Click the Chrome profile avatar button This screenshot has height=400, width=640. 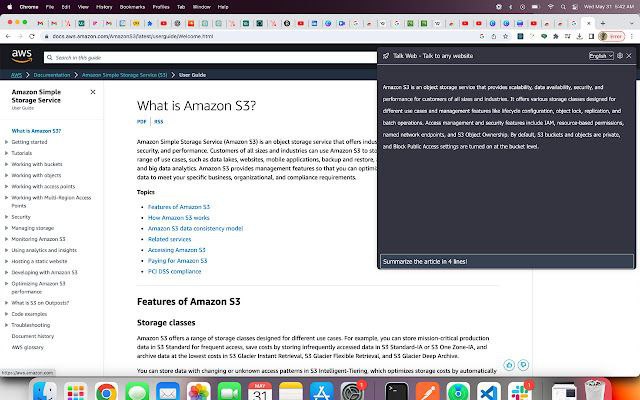tap(611, 36)
